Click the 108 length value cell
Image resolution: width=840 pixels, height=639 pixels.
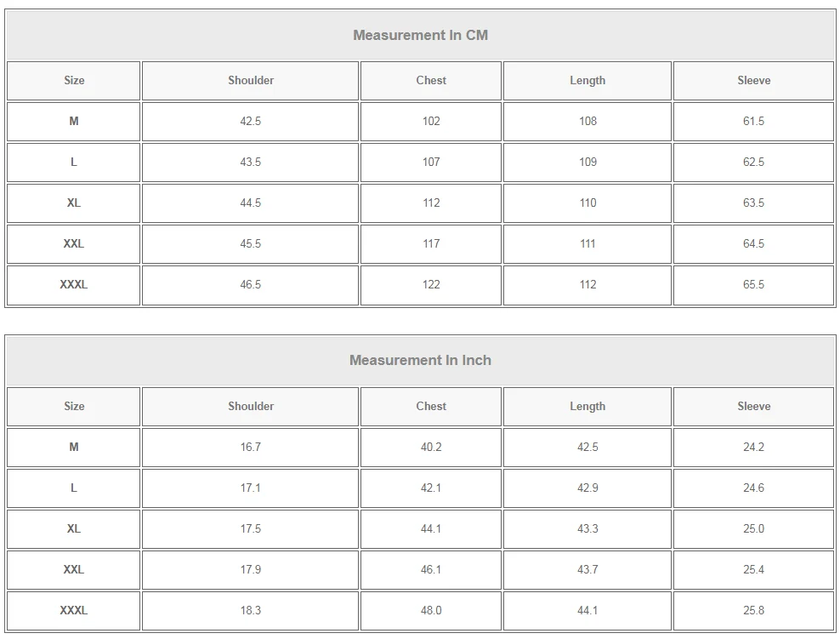[587, 122]
